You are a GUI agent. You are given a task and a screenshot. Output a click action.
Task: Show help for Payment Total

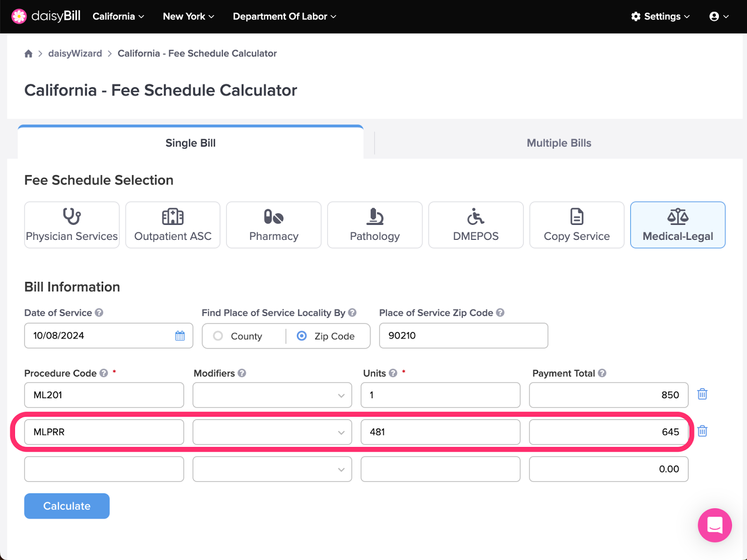[x=602, y=373]
